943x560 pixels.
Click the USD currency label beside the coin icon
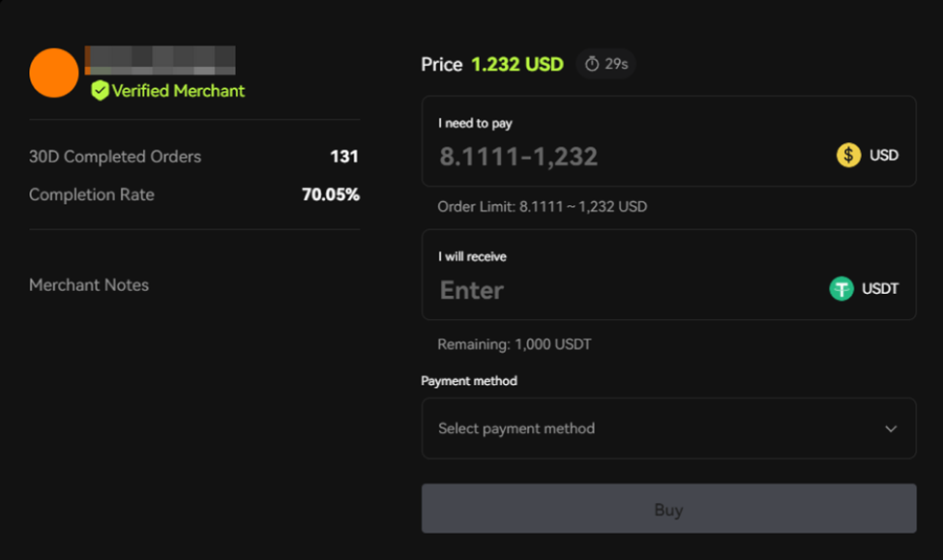pyautogui.click(x=883, y=154)
